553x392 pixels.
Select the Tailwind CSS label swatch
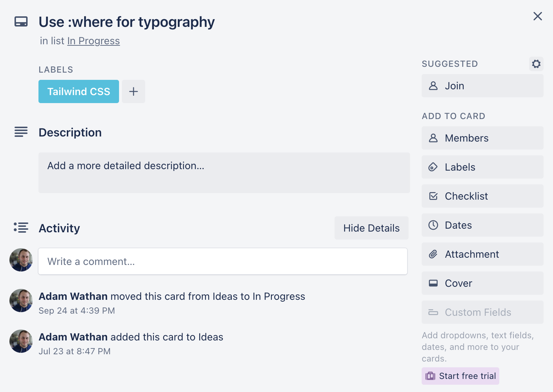78,91
